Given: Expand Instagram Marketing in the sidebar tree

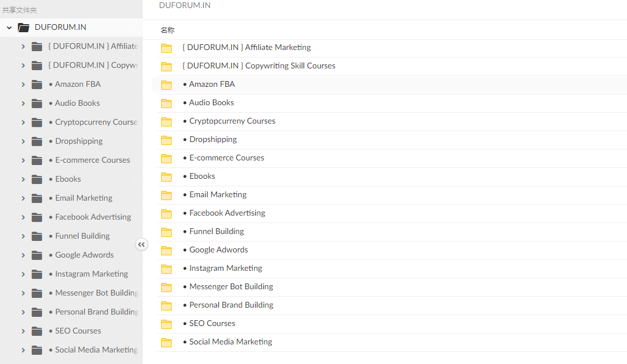Looking at the screenshot, I should [x=23, y=274].
